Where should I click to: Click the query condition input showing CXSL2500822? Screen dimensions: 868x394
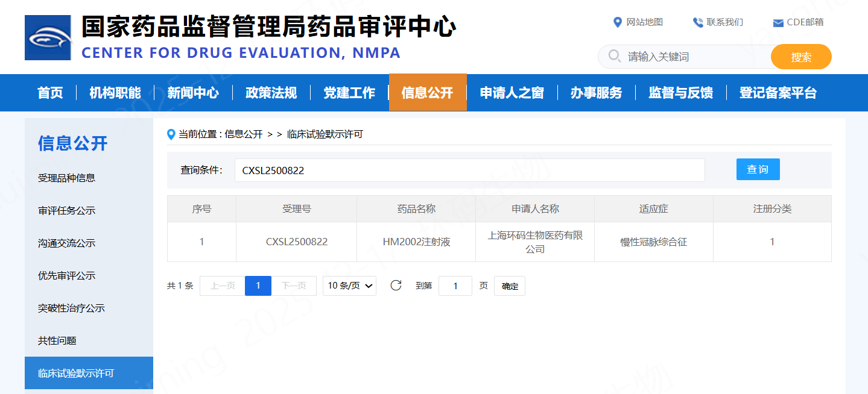click(469, 170)
